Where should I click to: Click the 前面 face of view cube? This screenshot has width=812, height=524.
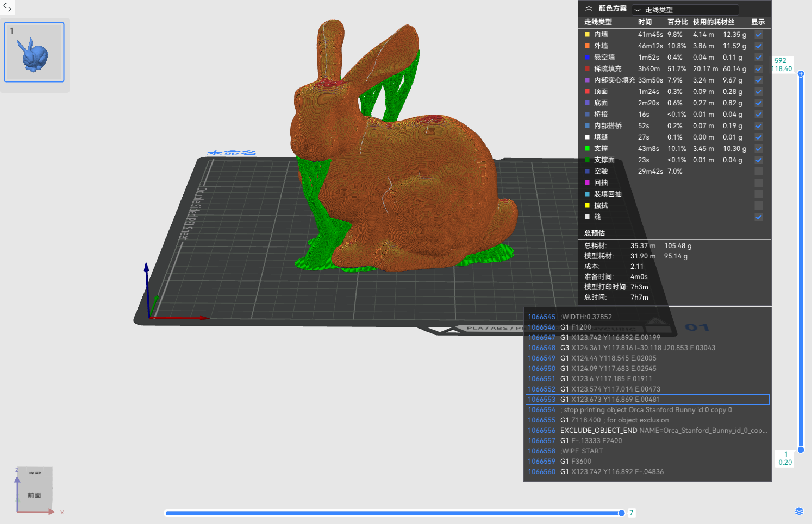coord(35,495)
